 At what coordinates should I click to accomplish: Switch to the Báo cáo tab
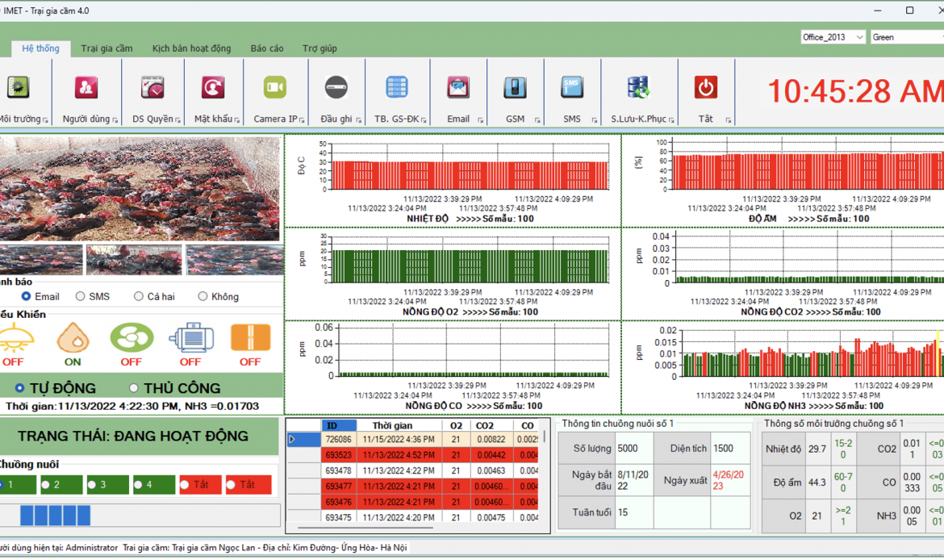[267, 48]
